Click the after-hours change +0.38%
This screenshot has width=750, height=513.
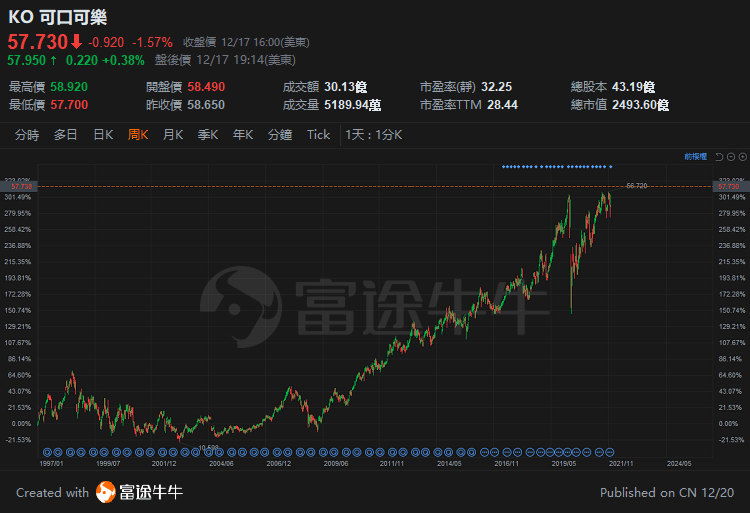point(123,60)
